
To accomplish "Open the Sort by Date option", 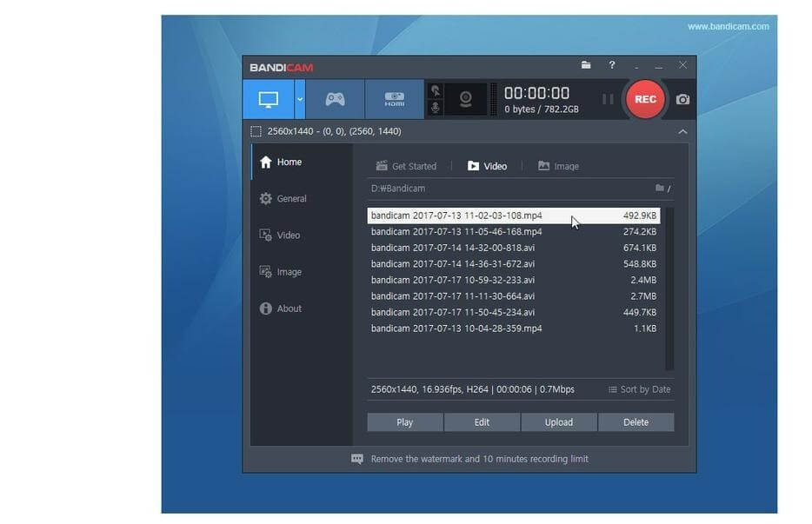I will point(639,389).
